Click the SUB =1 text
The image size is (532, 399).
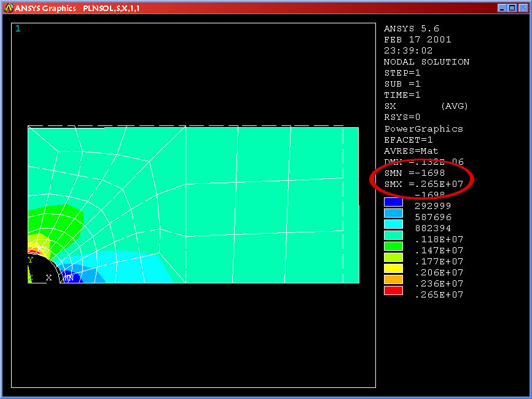[x=402, y=84]
